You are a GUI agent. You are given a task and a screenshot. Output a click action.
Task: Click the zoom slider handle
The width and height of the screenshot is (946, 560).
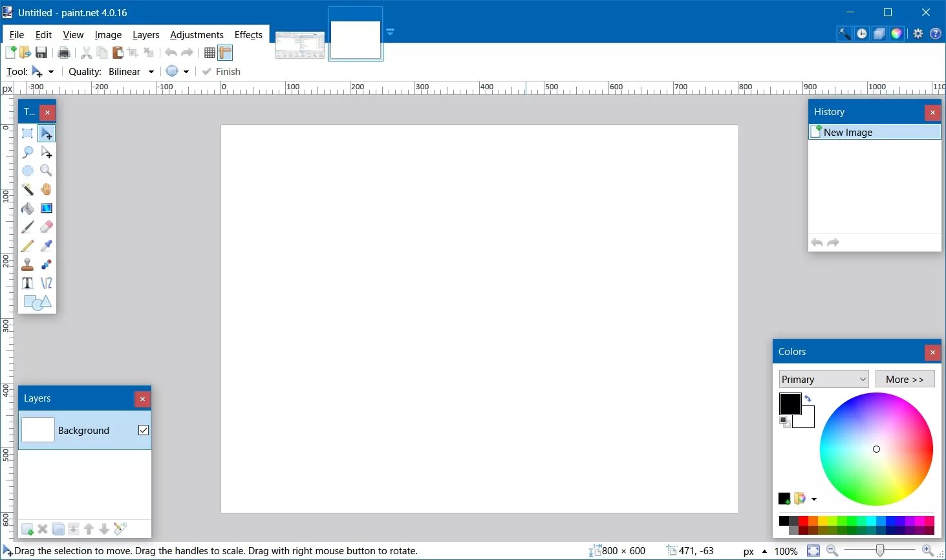click(x=880, y=551)
